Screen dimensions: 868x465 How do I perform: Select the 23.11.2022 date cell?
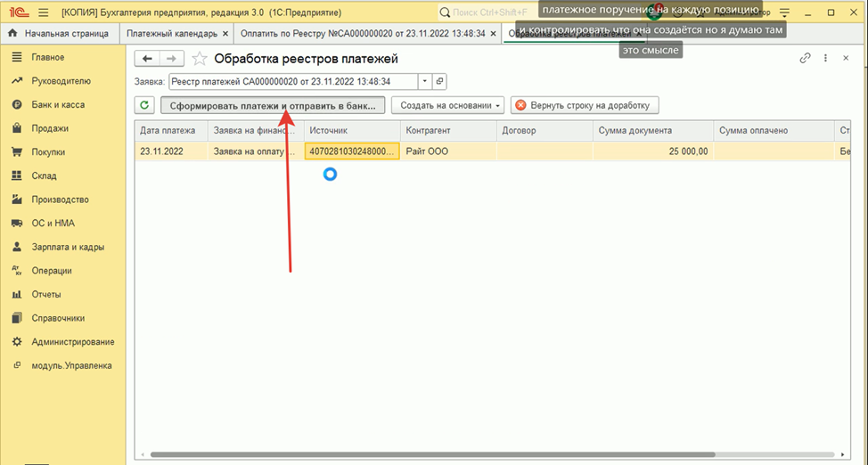[172, 151]
